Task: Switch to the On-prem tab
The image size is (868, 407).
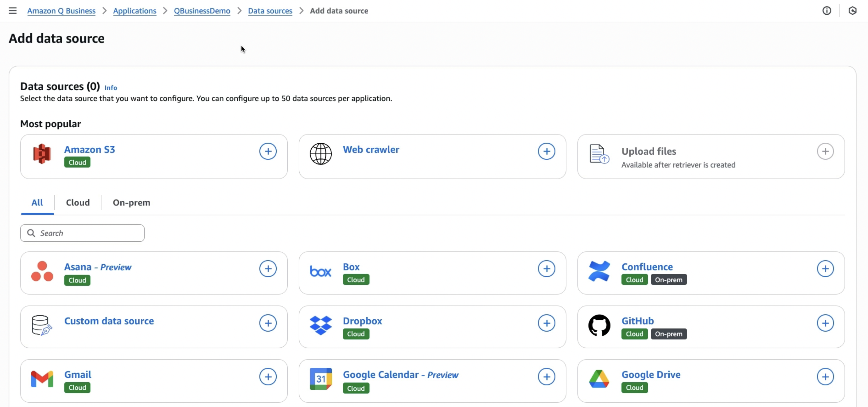Action: tap(131, 203)
